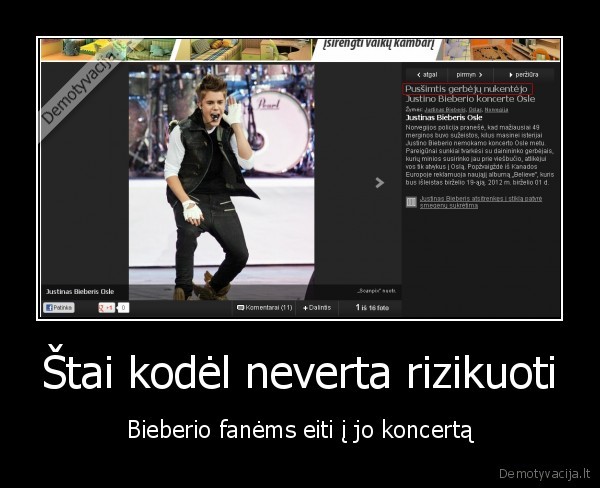
Task: Click the Norvegija tag link
Action: tap(510, 109)
